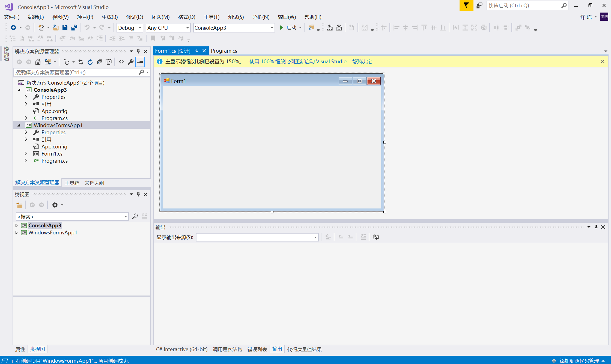The image size is (611, 364).
Task: Click the Refresh icon in Solution Explorer
Action: pyautogui.click(x=90, y=62)
